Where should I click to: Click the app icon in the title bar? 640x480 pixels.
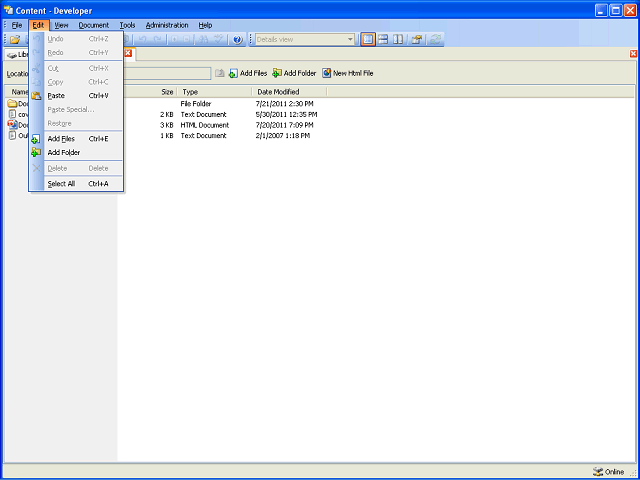click(x=8, y=10)
